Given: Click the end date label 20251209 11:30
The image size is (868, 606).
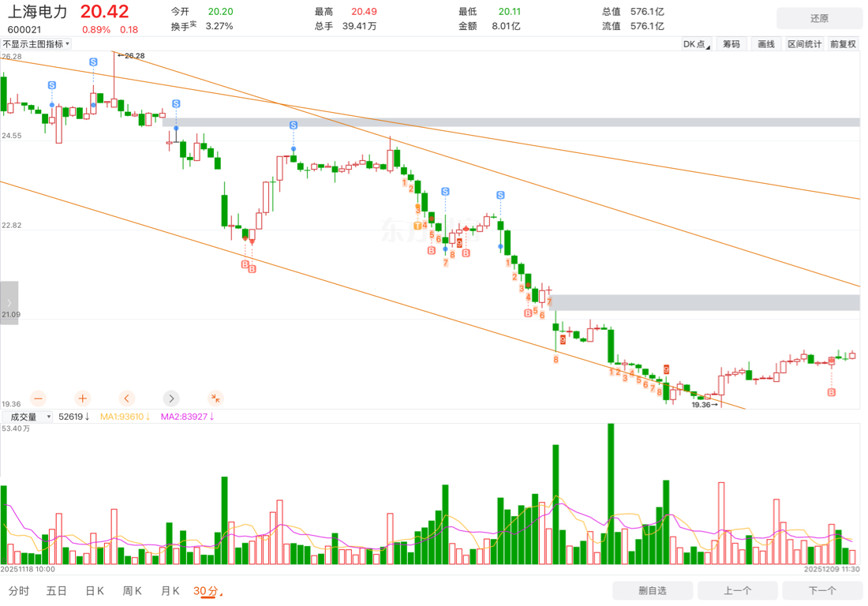Looking at the screenshot, I should (x=832, y=569).
